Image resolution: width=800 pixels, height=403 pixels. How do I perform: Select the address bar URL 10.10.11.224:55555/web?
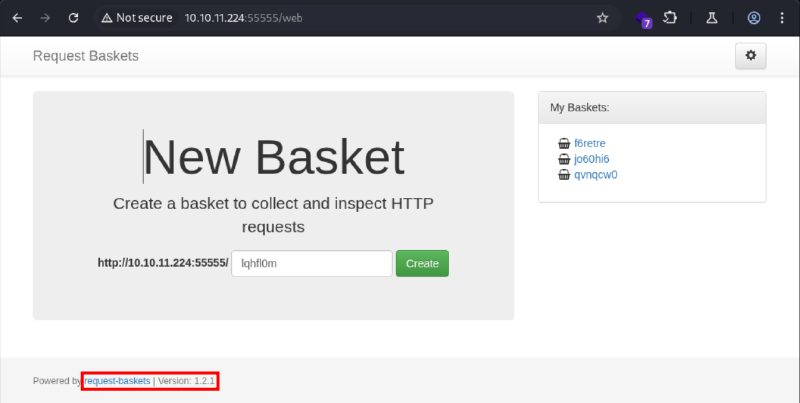click(x=243, y=18)
